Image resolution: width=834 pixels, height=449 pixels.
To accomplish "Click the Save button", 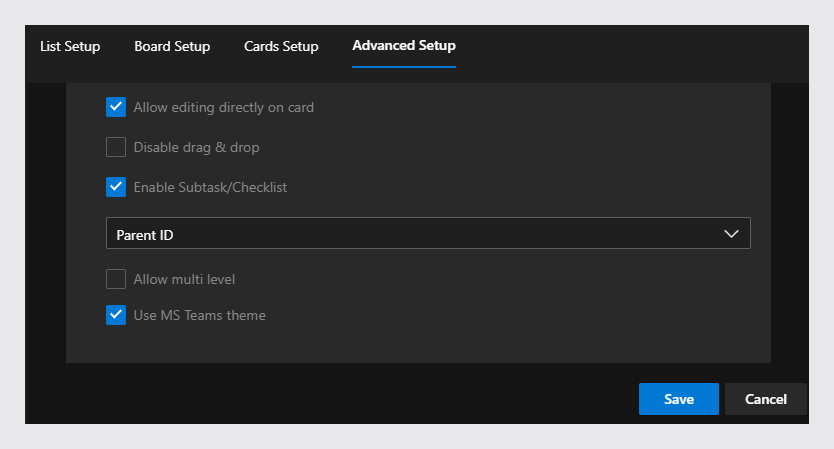I will (x=679, y=399).
